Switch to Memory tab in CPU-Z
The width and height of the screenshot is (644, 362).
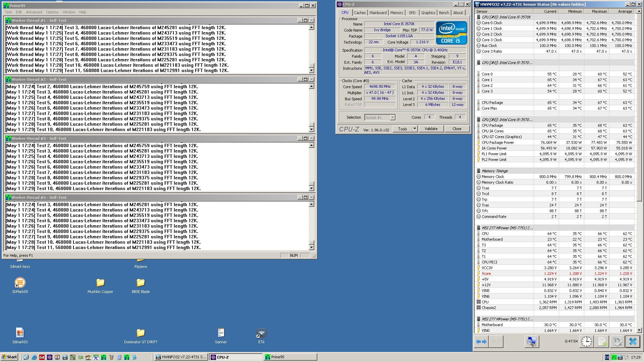point(396,13)
